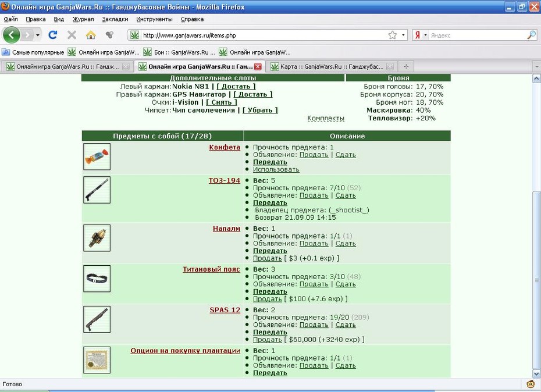Image resolution: width=541 pixels, height=392 pixels.
Task: Open the Напалм grenade image
Action: (97, 238)
